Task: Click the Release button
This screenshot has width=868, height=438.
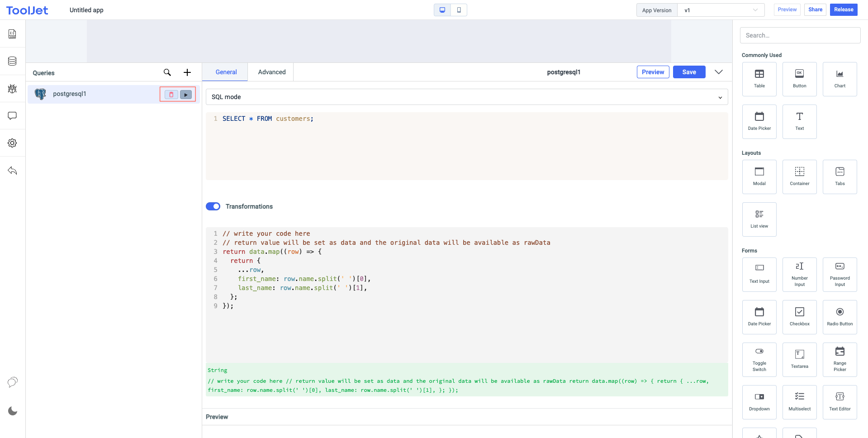Action: click(x=843, y=10)
